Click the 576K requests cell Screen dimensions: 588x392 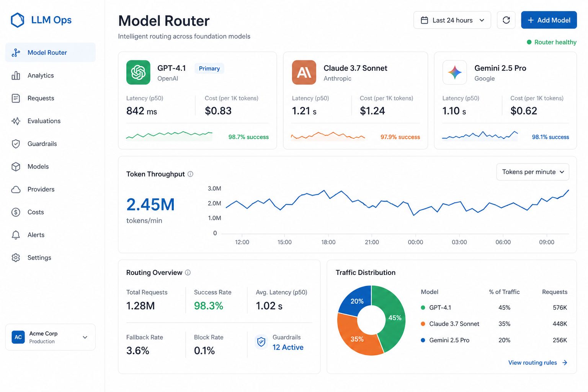tap(560, 308)
